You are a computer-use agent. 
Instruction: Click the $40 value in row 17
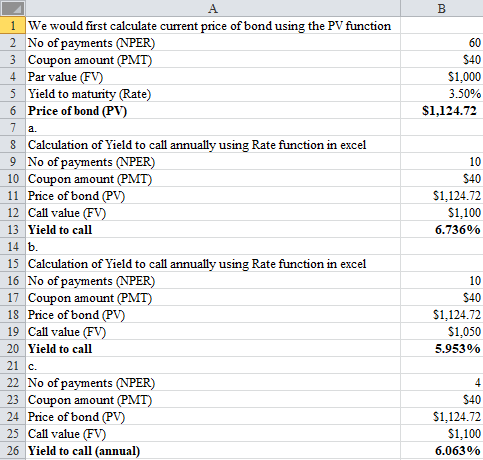[442, 297]
